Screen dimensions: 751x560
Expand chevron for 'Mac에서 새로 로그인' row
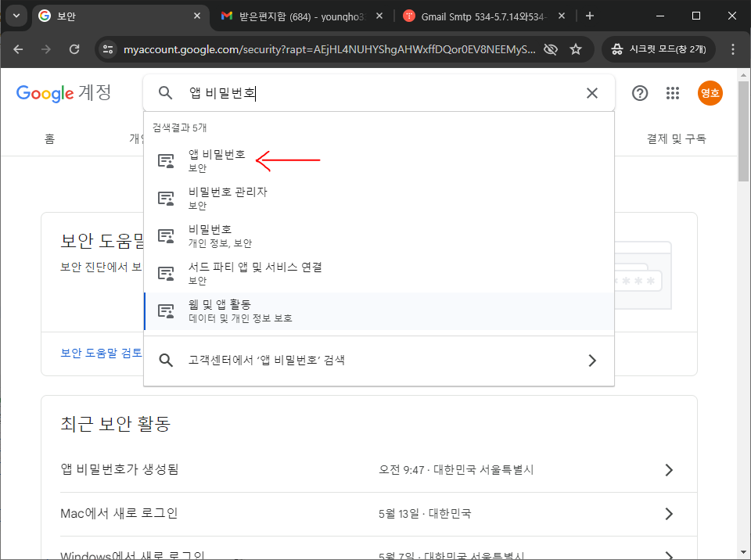coord(669,514)
